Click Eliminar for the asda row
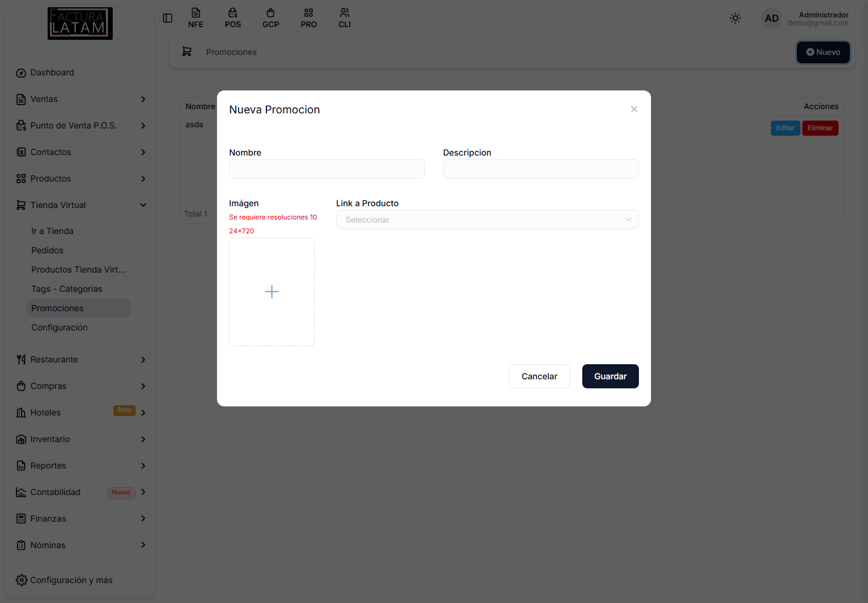868x603 pixels. (820, 128)
